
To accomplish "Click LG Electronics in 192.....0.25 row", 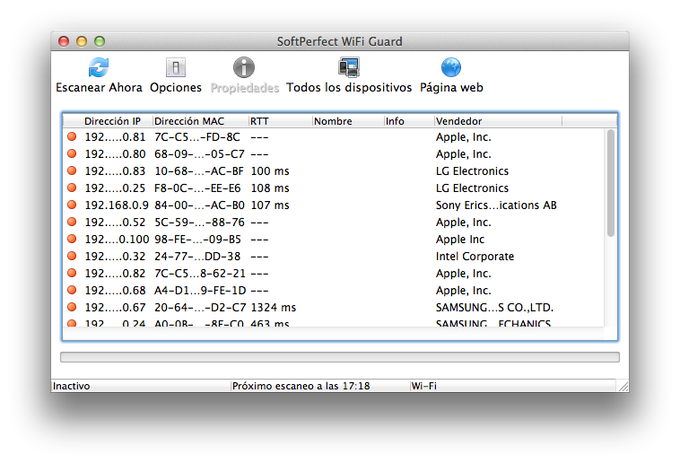I will click(x=472, y=188).
